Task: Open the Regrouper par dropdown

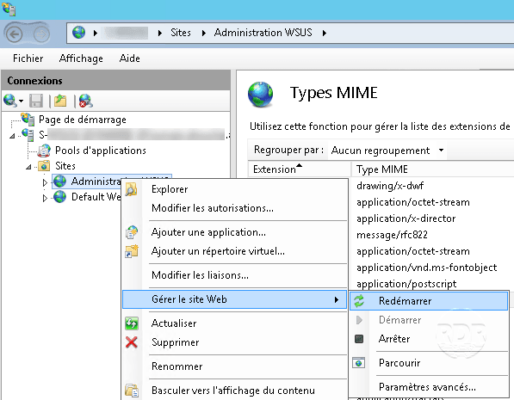Action: point(388,150)
